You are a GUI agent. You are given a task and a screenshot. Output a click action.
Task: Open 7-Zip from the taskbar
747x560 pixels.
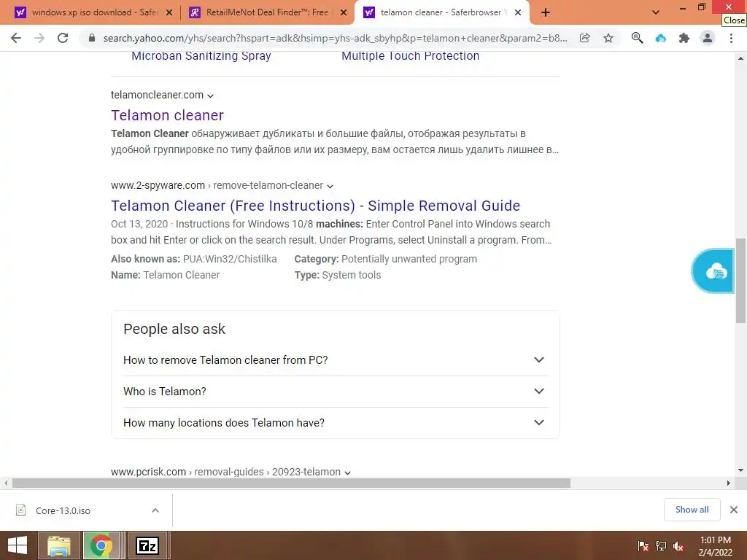[147, 545]
